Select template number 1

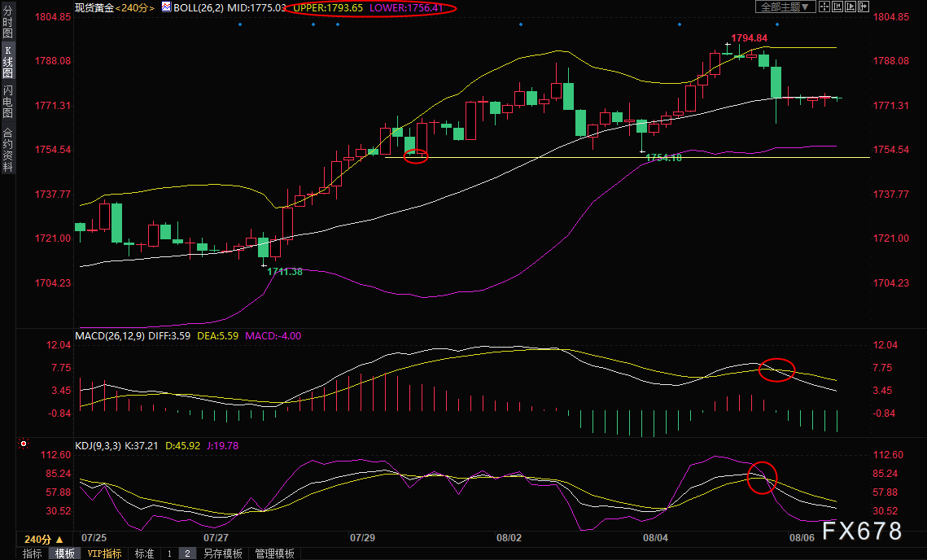click(169, 553)
